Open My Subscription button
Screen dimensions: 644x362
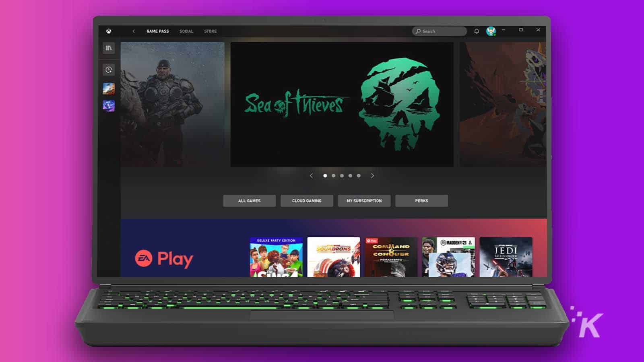(364, 201)
